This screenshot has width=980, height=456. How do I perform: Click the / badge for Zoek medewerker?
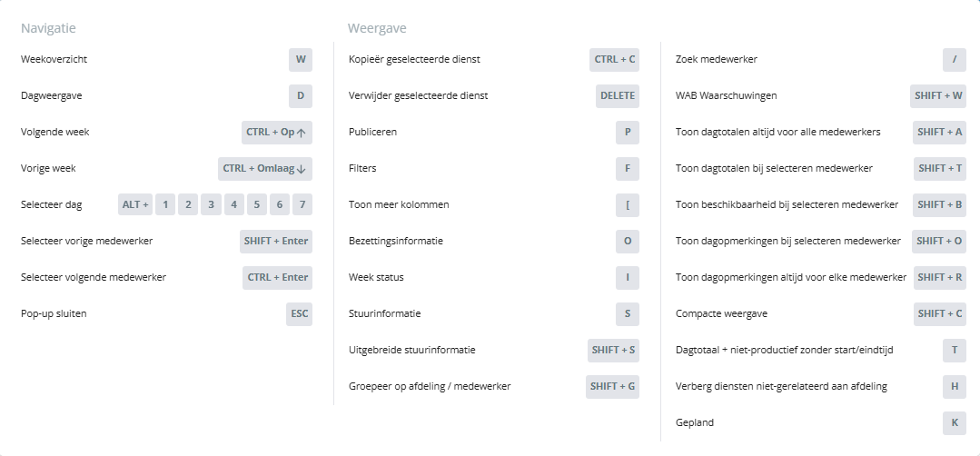tap(955, 60)
